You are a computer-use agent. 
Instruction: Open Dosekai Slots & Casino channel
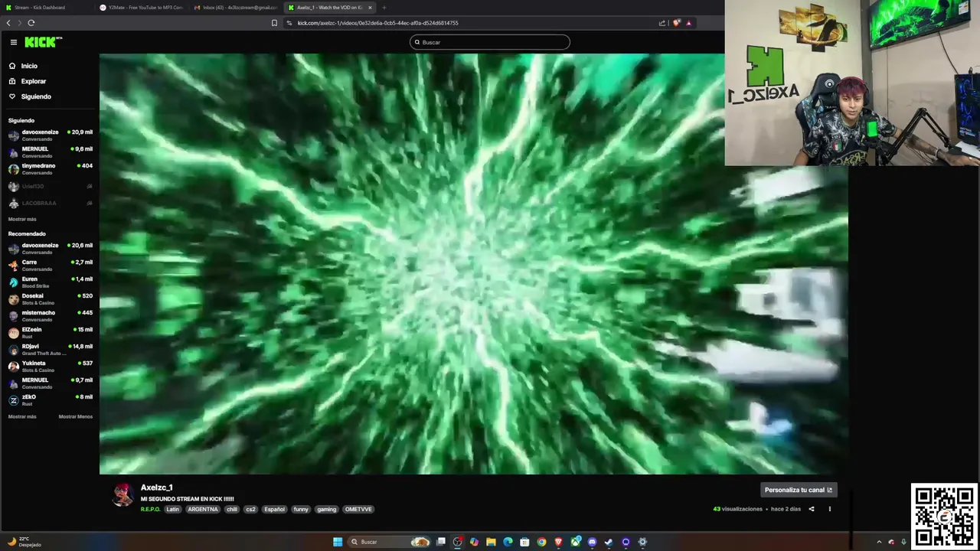point(50,298)
